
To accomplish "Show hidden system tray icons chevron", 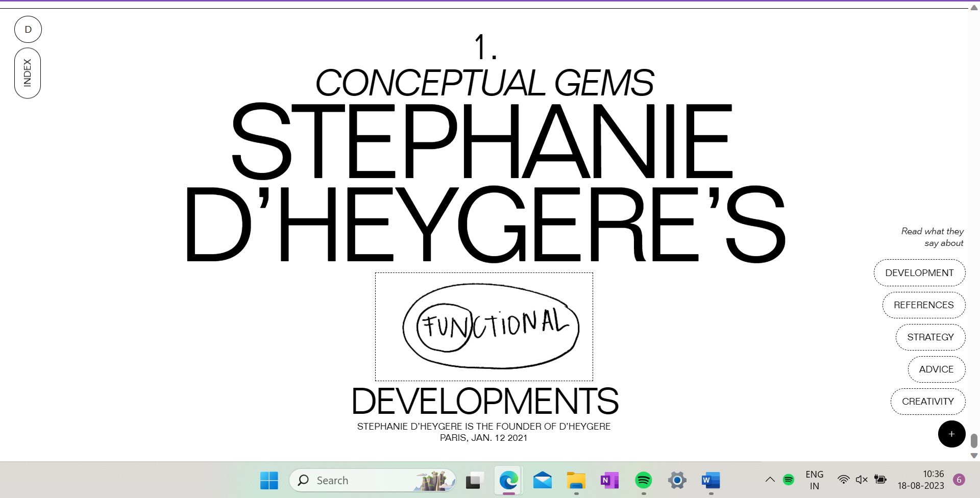I will click(x=770, y=480).
